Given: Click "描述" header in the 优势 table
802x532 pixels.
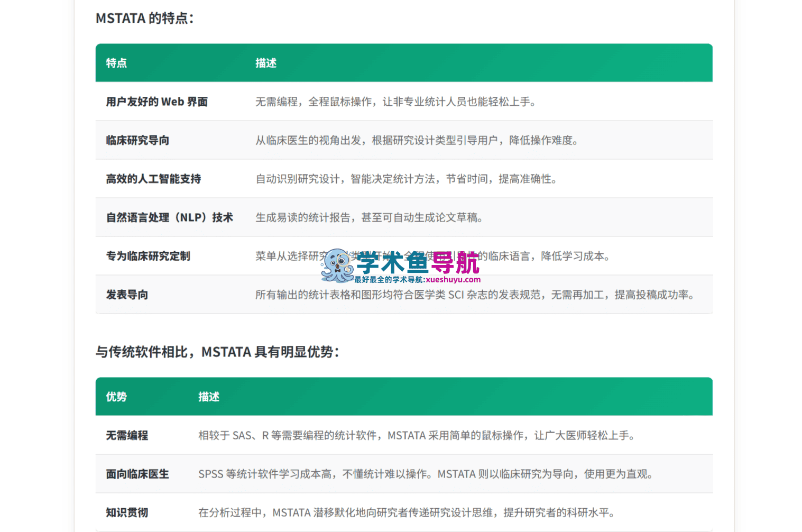Looking at the screenshot, I should click(209, 397).
